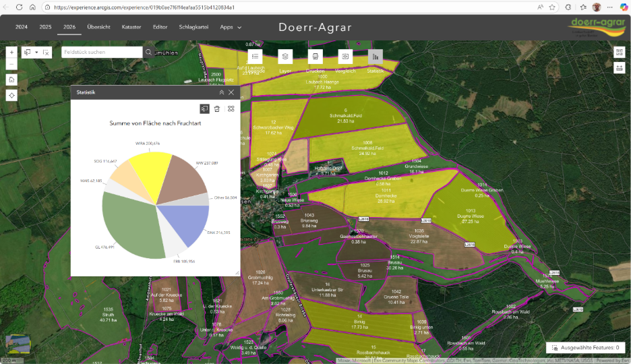
Task: Toggle the Statistik widget button
Action: pyautogui.click(x=374, y=57)
